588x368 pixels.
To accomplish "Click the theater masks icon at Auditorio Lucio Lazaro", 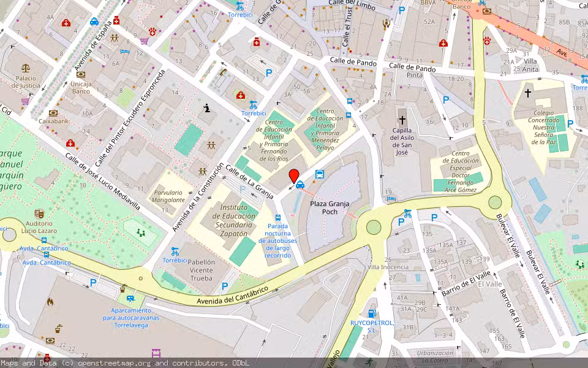I will [x=39, y=213].
